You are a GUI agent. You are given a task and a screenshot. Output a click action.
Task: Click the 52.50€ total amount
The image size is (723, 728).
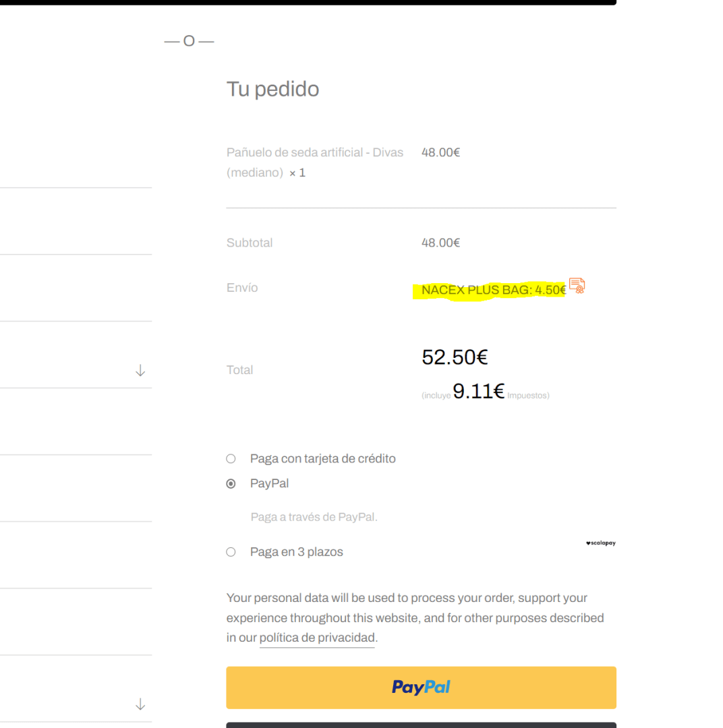point(455,357)
